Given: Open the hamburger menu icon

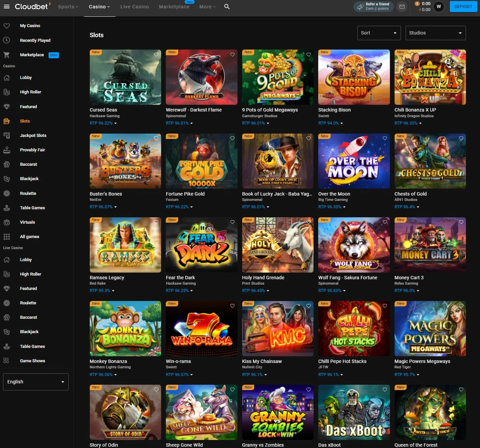Looking at the screenshot, I should click(7, 7).
